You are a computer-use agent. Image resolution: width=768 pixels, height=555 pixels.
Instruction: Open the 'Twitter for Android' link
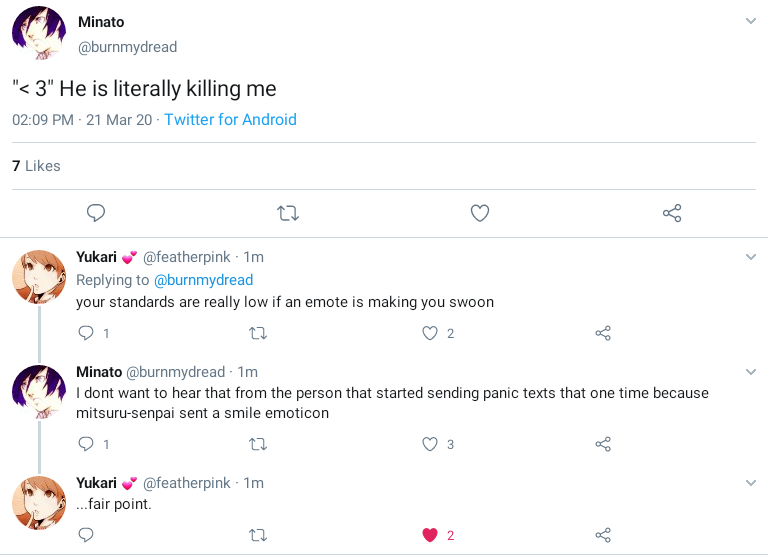pyautogui.click(x=230, y=119)
